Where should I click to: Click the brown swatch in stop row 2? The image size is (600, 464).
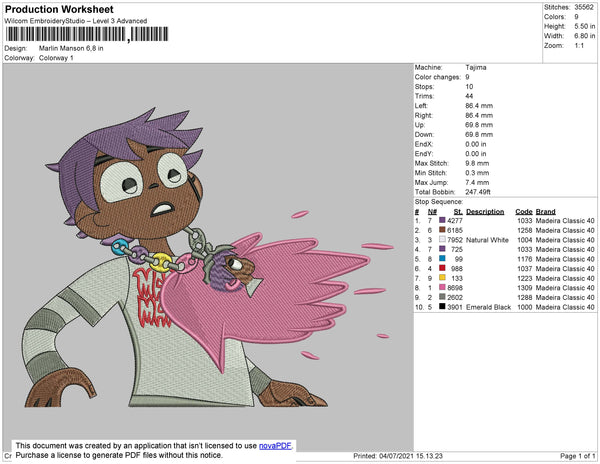coord(442,230)
